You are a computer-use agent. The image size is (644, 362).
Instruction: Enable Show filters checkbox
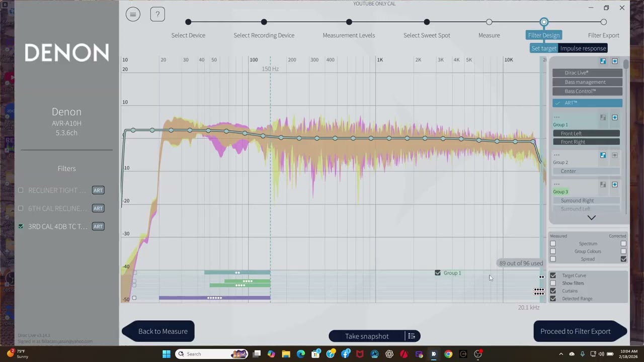(x=553, y=283)
